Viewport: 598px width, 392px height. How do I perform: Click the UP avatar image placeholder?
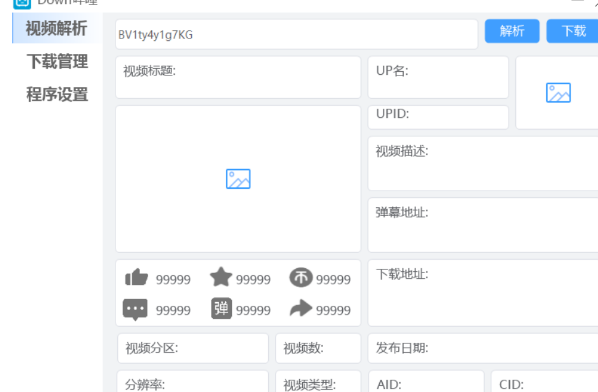pyautogui.click(x=558, y=93)
